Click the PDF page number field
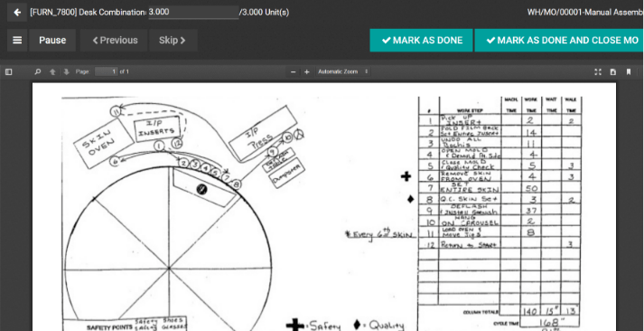644x331 pixels. (x=107, y=71)
